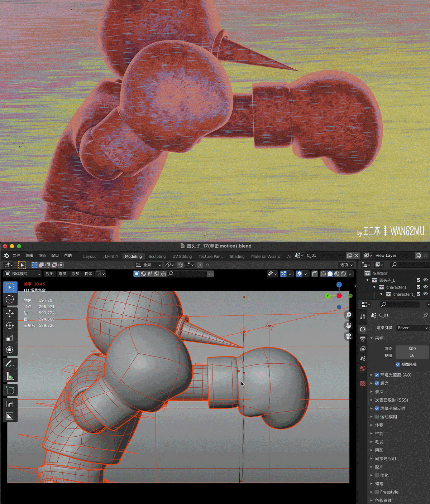
Task: Open the View Layer properties tab
Action: pos(363,349)
